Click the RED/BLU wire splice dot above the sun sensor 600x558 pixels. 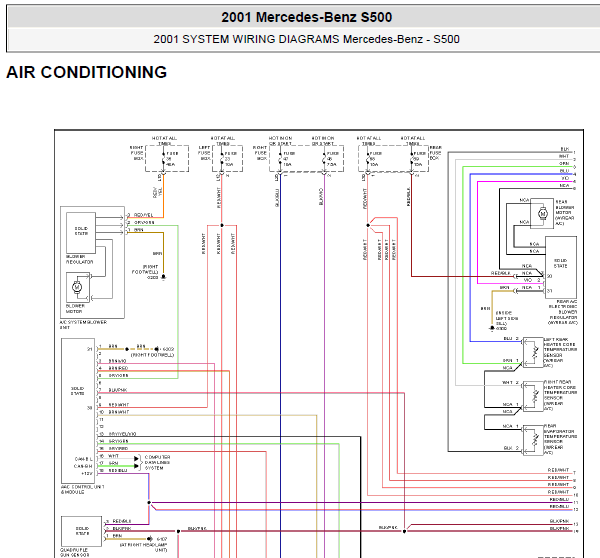[x=149, y=503]
